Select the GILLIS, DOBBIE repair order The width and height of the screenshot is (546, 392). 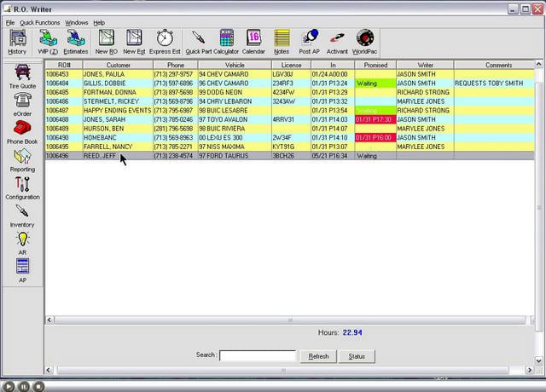coord(290,84)
